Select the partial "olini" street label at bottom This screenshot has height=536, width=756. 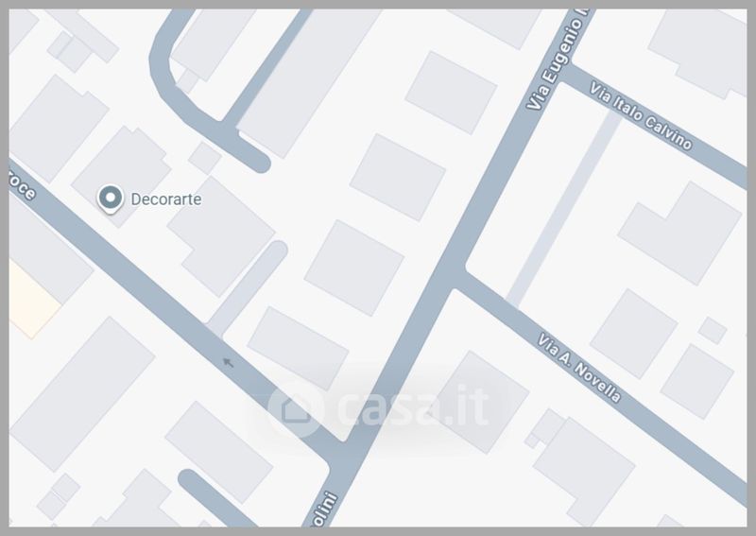tap(325, 509)
